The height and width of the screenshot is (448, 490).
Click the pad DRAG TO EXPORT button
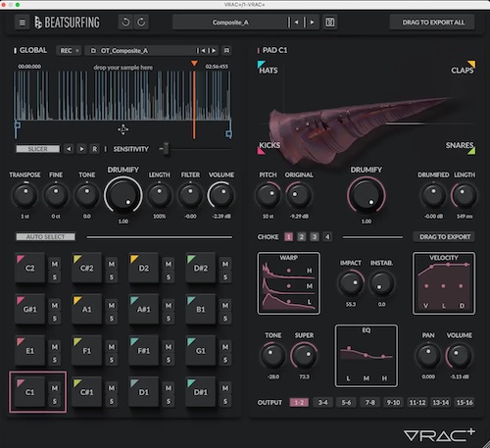tap(445, 236)
